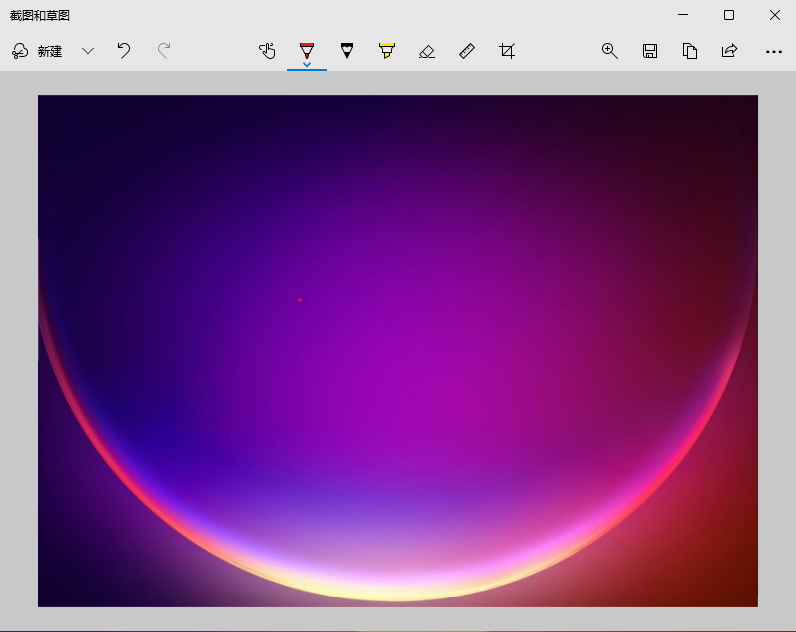Select the pencil tool
Image resolution: width=796 pixels, height=632 pixels.
(x=347, y=51)
